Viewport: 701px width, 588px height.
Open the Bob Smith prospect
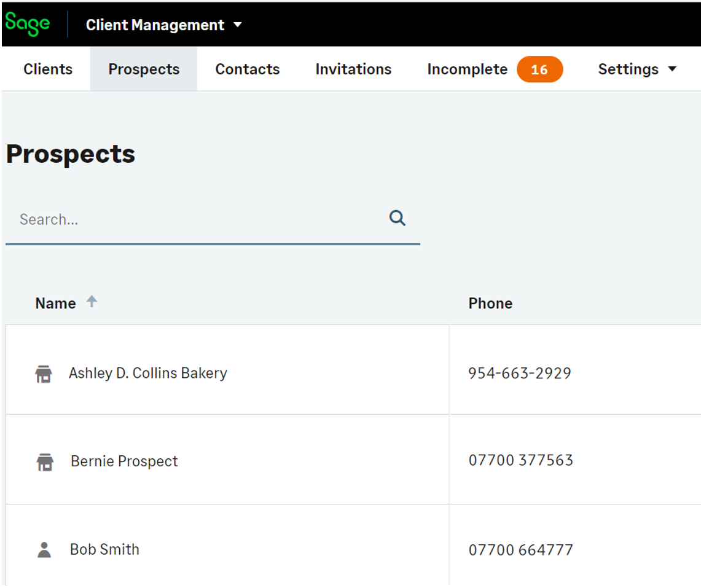[104, 549]
